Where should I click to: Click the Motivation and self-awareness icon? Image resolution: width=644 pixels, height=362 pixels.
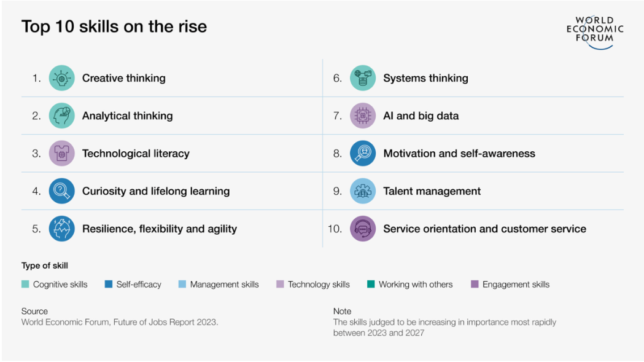pyautogui.click(x=363, y=154)
